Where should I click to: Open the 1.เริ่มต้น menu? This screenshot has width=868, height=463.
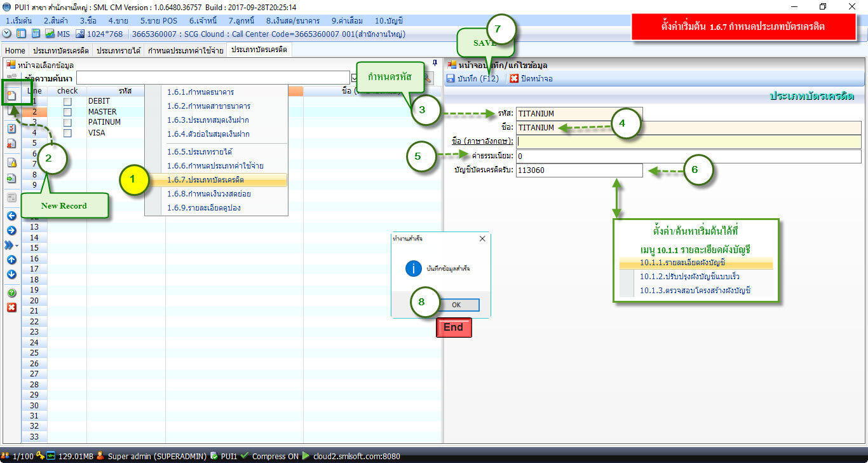tap(19, 21)
